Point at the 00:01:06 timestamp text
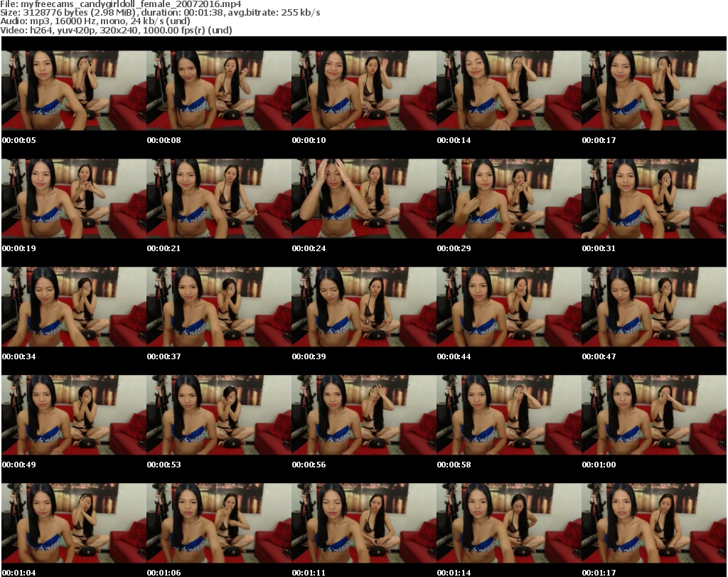The width and height of the screenshot is (728, 577). coord(164,573)
